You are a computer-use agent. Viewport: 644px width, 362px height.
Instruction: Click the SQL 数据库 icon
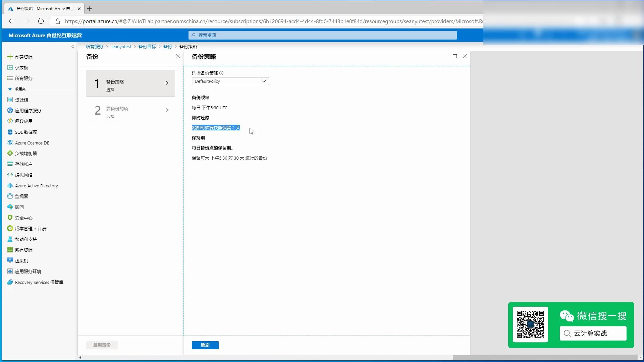click(10, 132)
